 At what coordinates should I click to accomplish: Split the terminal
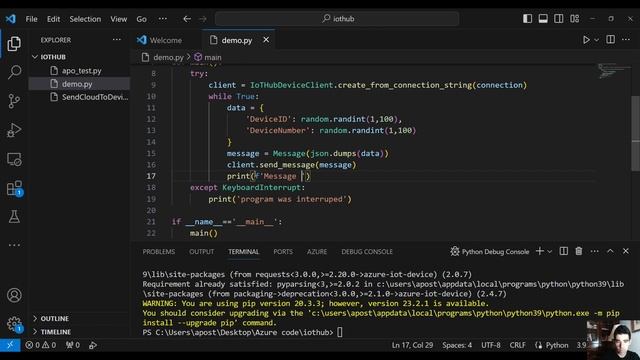tap(563, 251)
